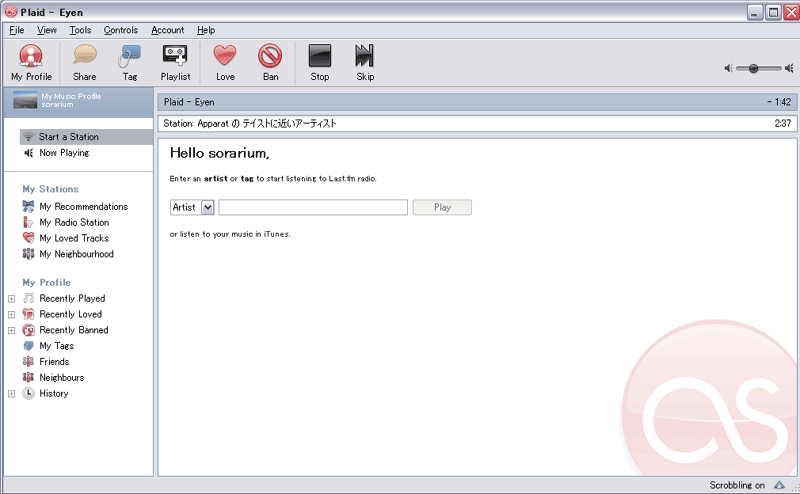Click the Plaid - Eyen track title bar
Viewport: 800px width, 494px height.
pos(477,102)
